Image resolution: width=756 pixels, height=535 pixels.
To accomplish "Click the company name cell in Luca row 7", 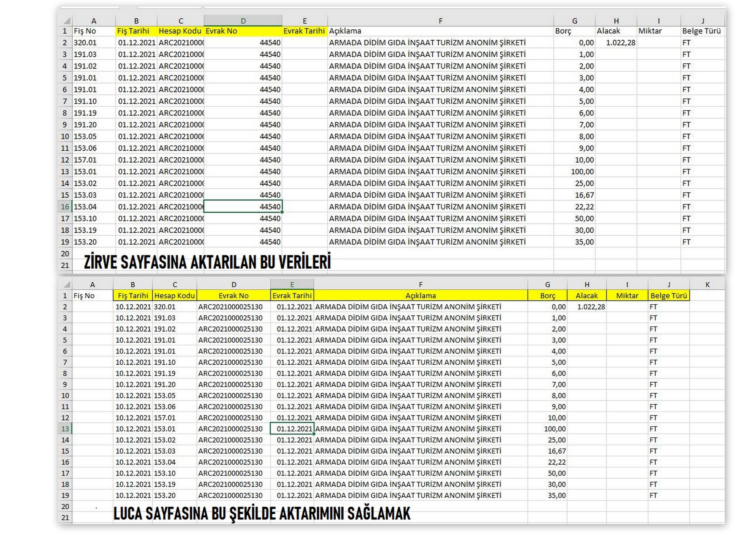I will click(421, 362).
